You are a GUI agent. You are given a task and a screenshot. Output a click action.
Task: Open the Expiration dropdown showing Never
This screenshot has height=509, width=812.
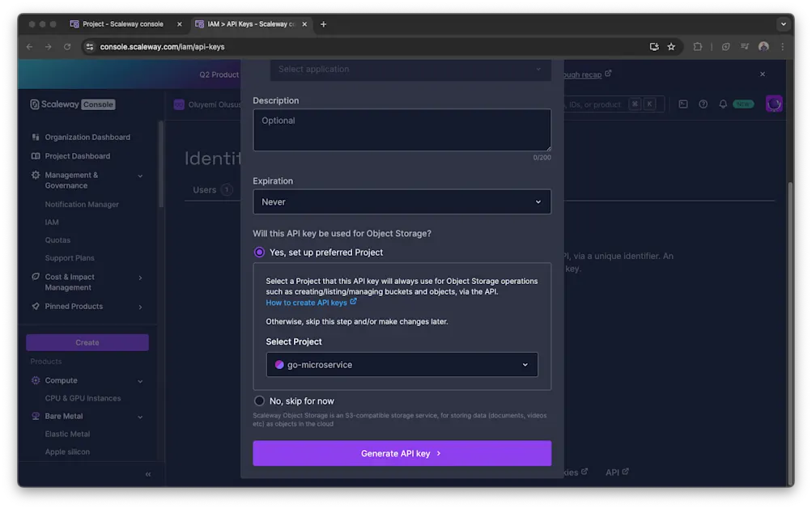pyautogui.click(x=402, y=201)
